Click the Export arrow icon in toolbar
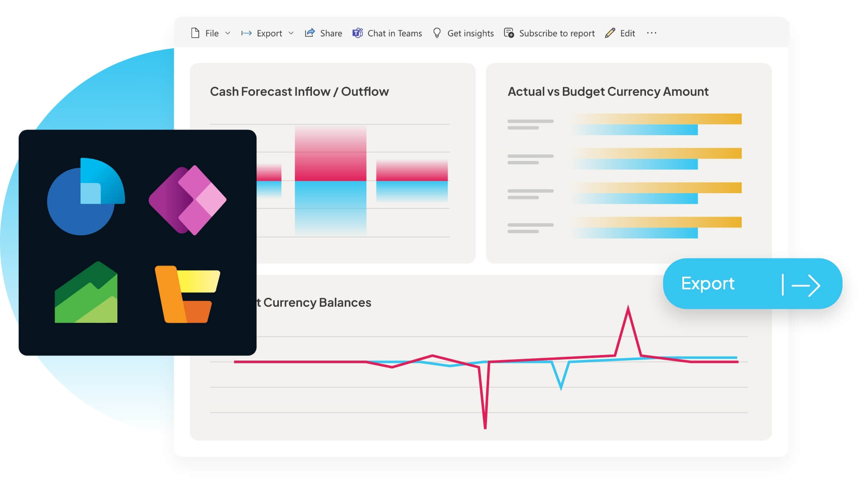The width and height of the screenshot is (868, 491). [x=246, y=33]
